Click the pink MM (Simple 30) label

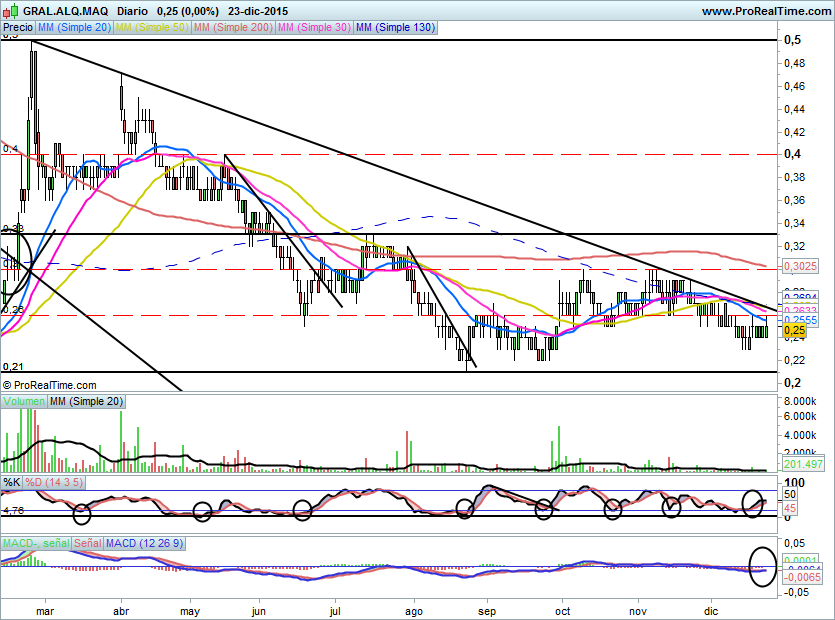(312, 28)
